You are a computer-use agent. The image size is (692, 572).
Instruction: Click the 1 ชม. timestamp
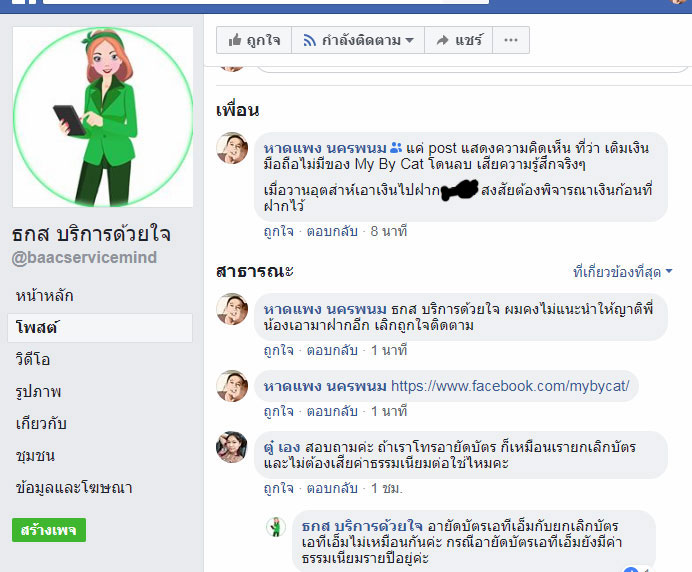387,488
